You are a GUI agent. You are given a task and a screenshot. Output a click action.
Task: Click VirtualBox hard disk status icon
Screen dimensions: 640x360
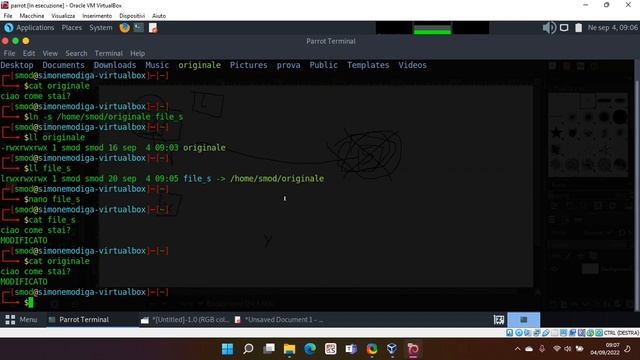click(510, 333)
